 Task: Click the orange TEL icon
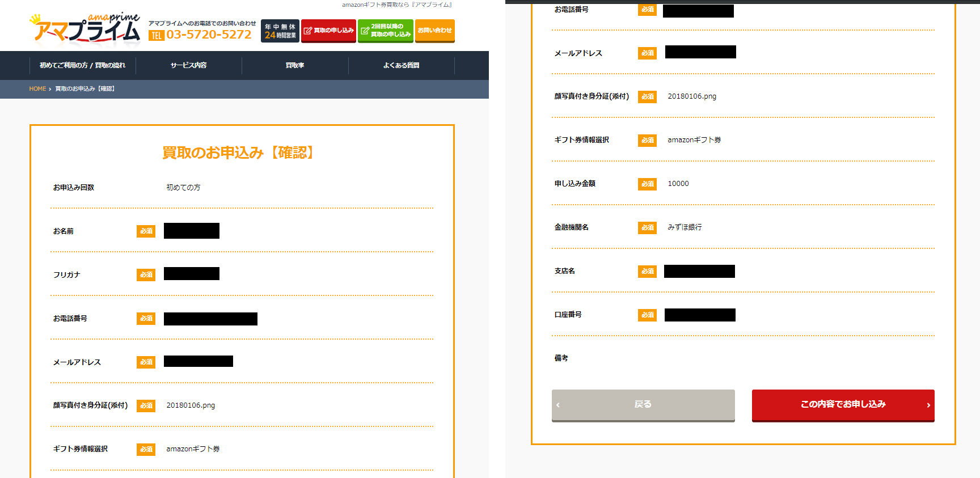pyautogui.click(x=156, y=36)
